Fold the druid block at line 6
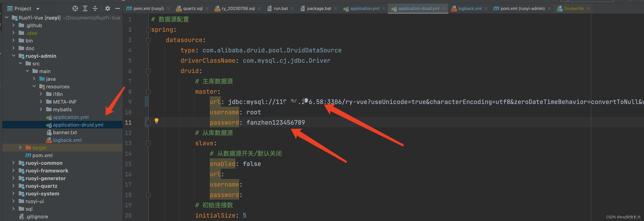This screenshot has width=644, height=221. click(x=148, y=71)
